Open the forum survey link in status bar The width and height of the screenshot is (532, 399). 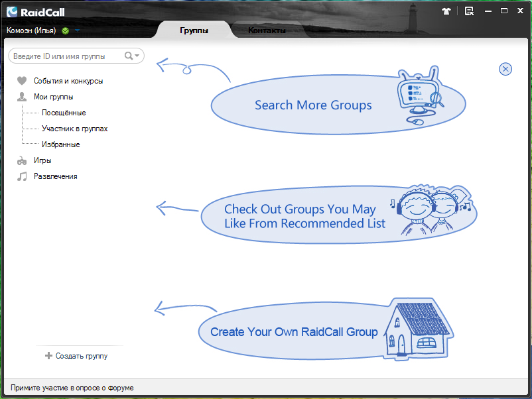(x=72, y=388)
